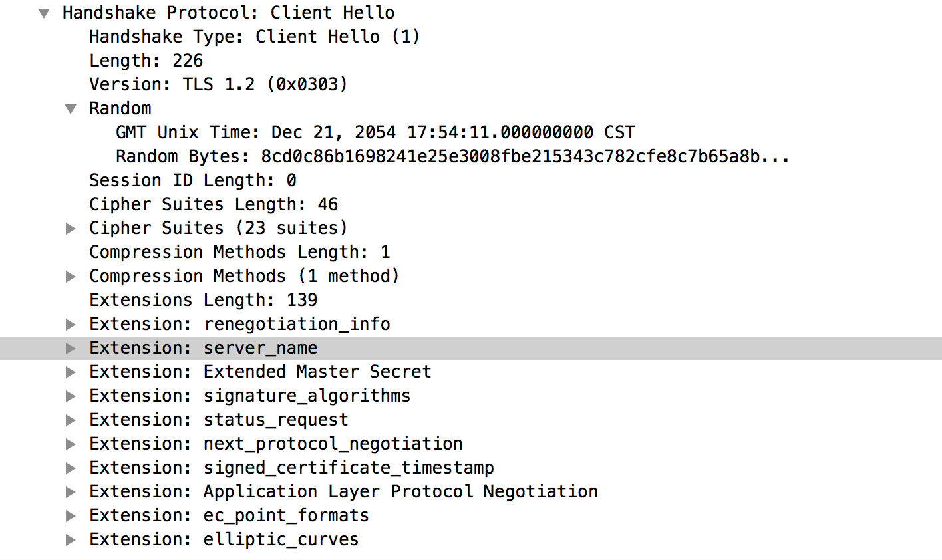Collapse the Random section triangle

pos(71,109)
